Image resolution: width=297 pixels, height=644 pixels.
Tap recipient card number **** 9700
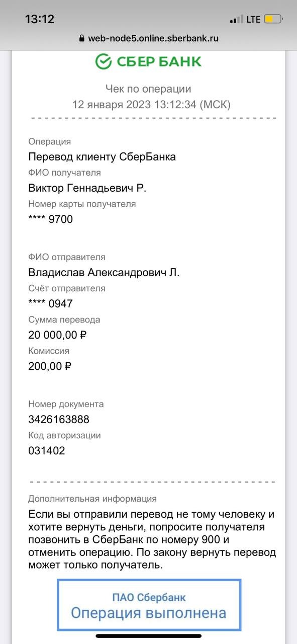tap(51, 219)
